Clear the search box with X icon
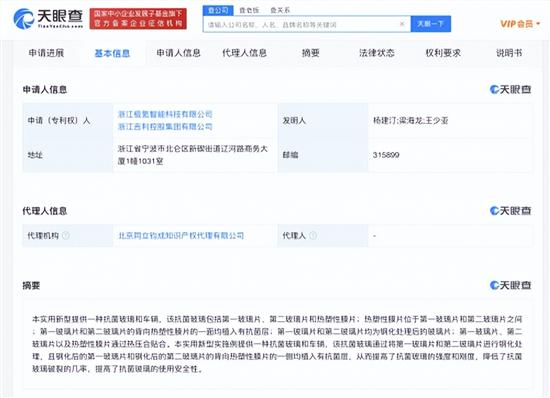The width and height of the screenshot is (550, 398). click(x=402, y=24)
